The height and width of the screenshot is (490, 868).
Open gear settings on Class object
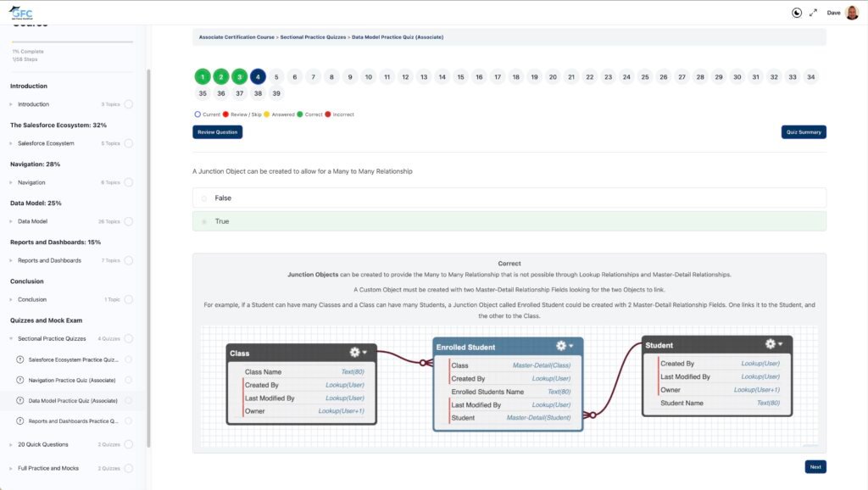354,352
